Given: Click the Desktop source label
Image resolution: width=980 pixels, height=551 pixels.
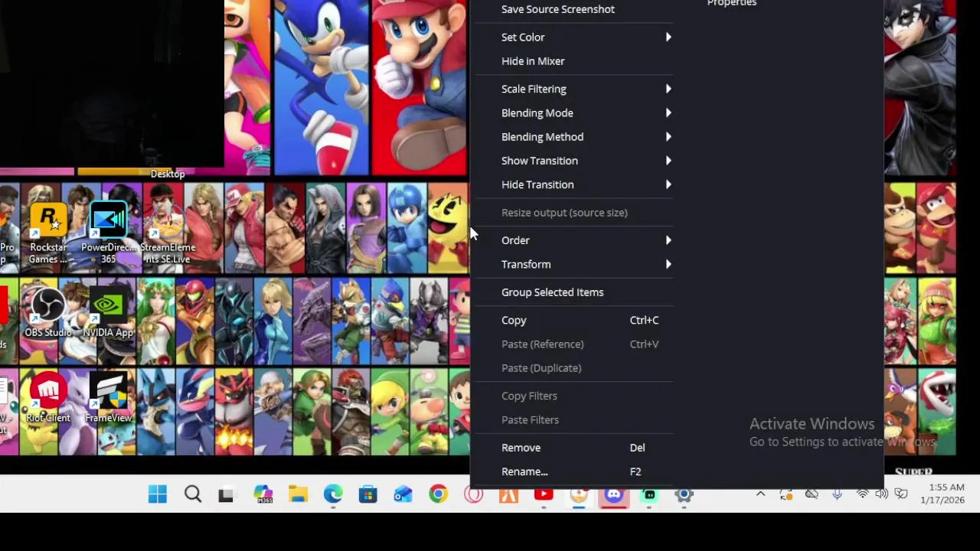Looking at the screenshot, I should [168, 174].
